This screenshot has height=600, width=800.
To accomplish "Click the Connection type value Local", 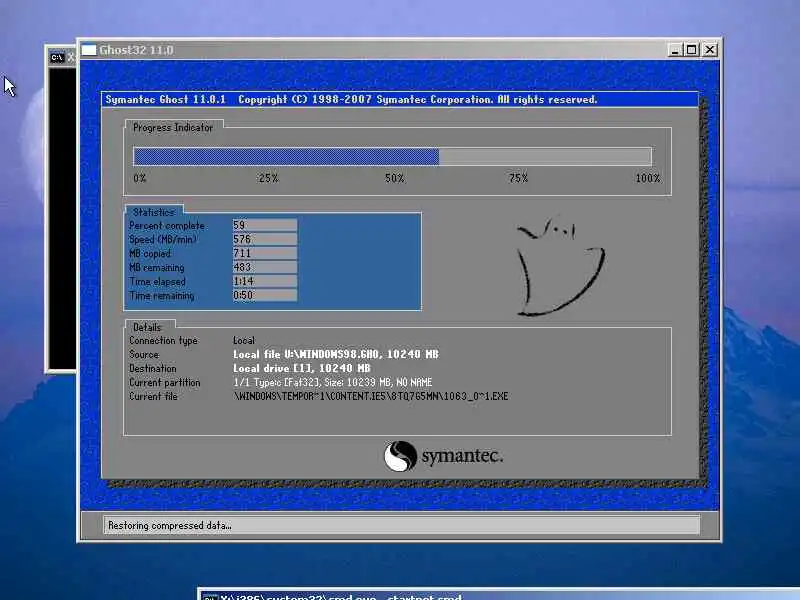I will click(x=243, y=340).
